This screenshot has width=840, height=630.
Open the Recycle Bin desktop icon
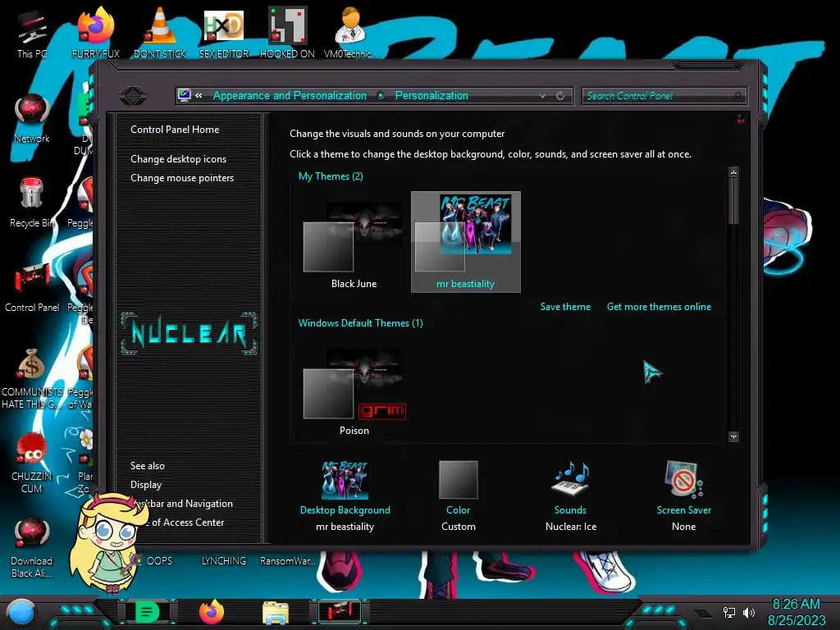(32, 203)
